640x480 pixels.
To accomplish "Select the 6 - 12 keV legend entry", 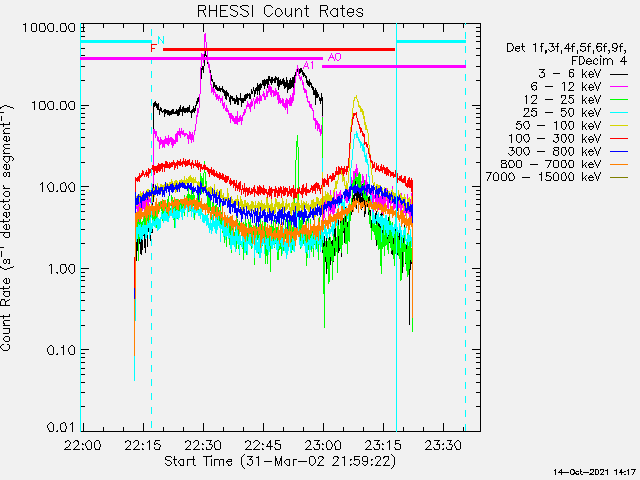I will tap(579, 87).
